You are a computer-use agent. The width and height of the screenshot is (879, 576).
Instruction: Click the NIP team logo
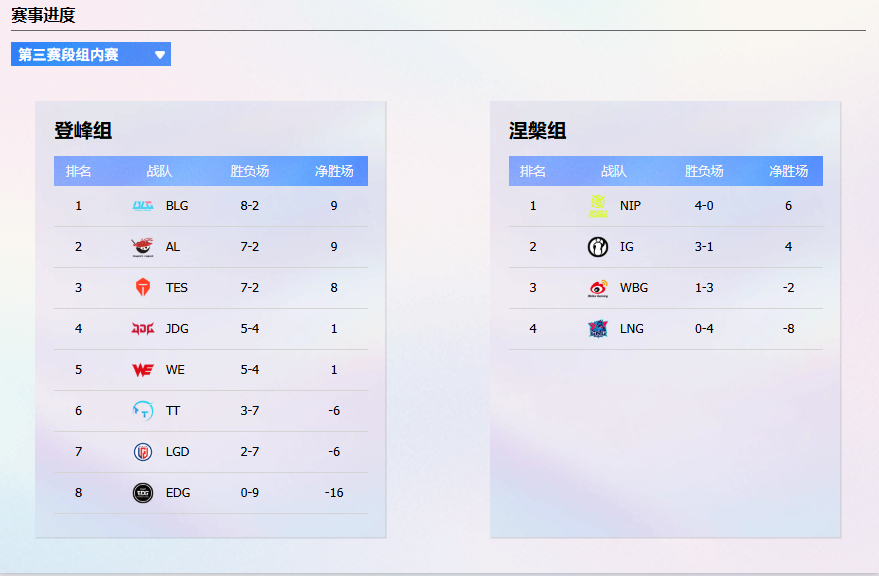[x=598, y=206]
